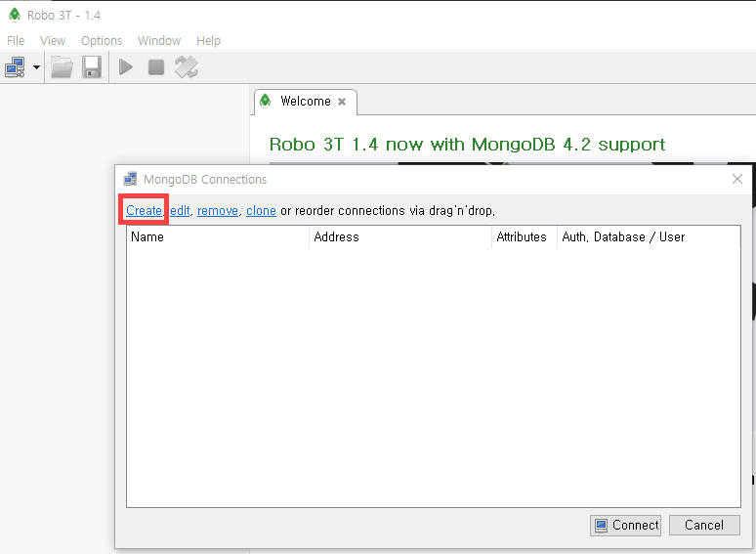756x554 pixels.
Task: Click the Stop square toolbar icon
Action: [156, 67]
